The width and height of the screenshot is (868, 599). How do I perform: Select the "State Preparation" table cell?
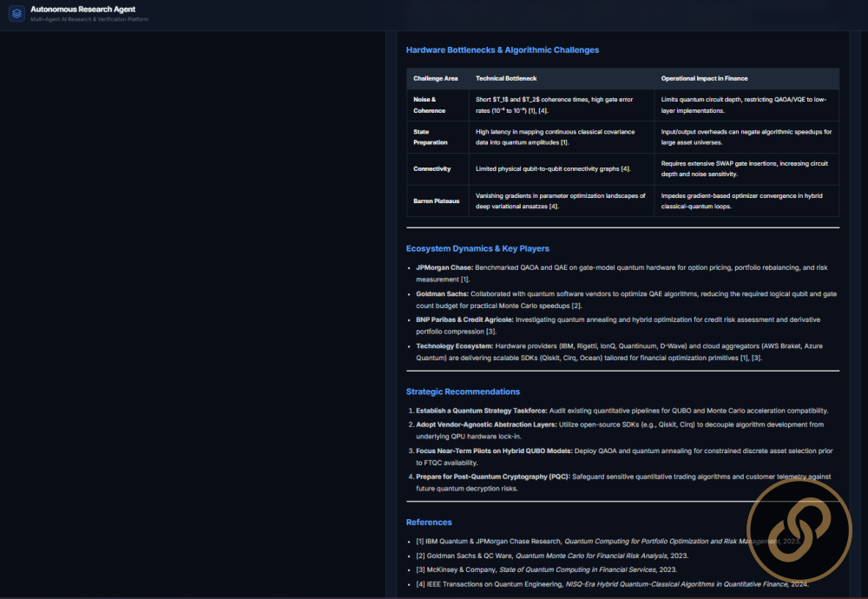(x=437, y=137)
